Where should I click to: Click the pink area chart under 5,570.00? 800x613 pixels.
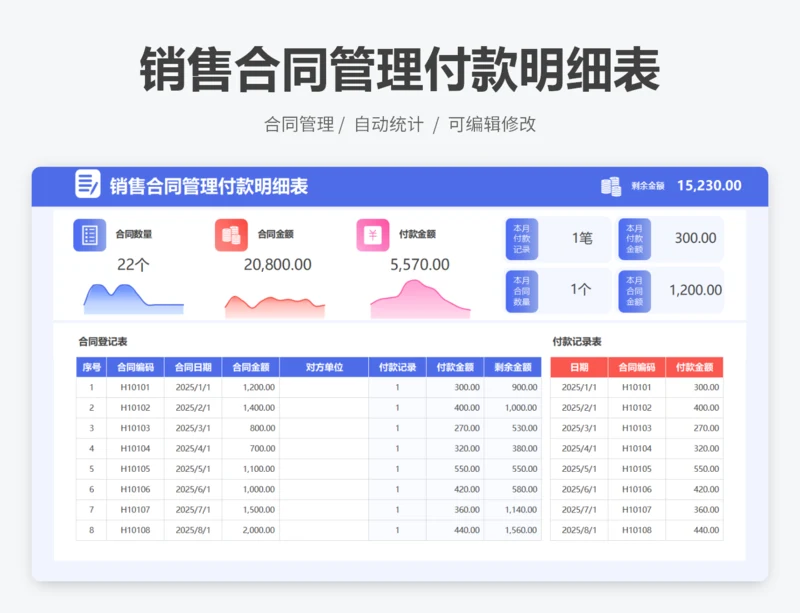click(420, 299)
